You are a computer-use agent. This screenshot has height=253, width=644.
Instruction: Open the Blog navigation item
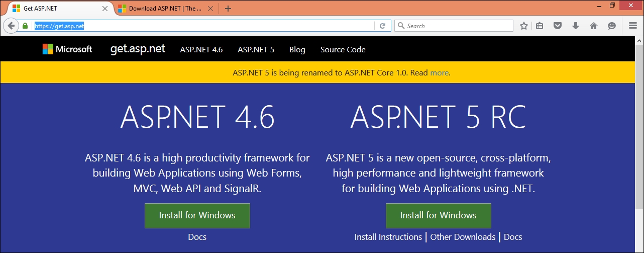pyautogui.click(x=297, y=49)
